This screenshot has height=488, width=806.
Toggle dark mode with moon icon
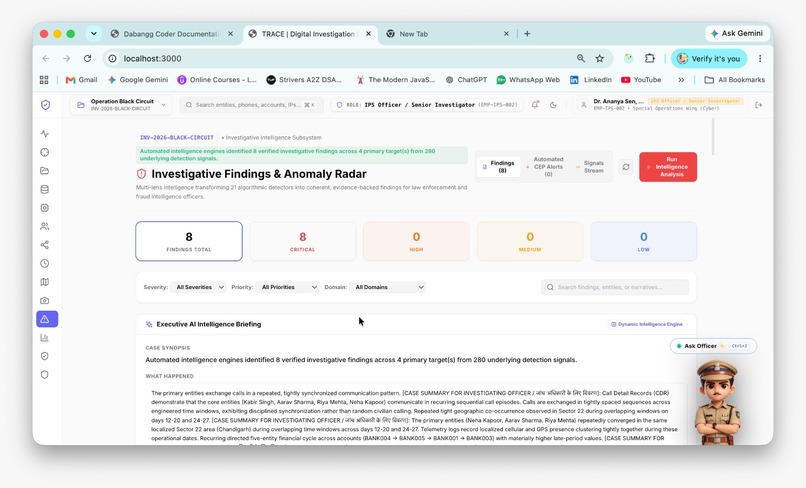pyautogui.click(x=553, y=105)
